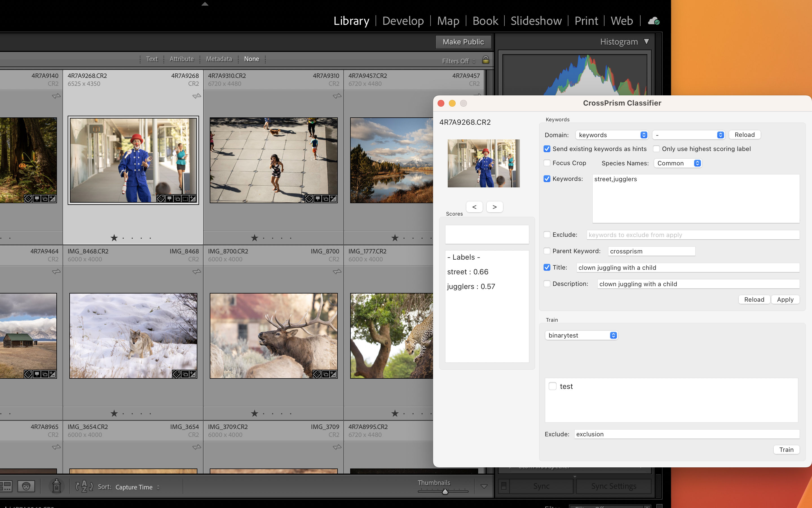Adjust the Thumbnails size slider handle
The width and height of the screenshot is (812, 508).
[445, 492]
